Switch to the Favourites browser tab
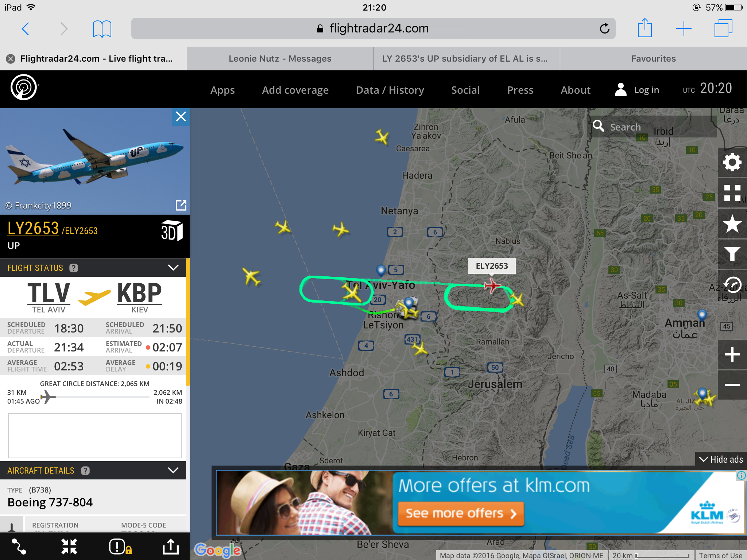Screen dimensions: 747x560 pyautogui.click(x=653, y=59)
